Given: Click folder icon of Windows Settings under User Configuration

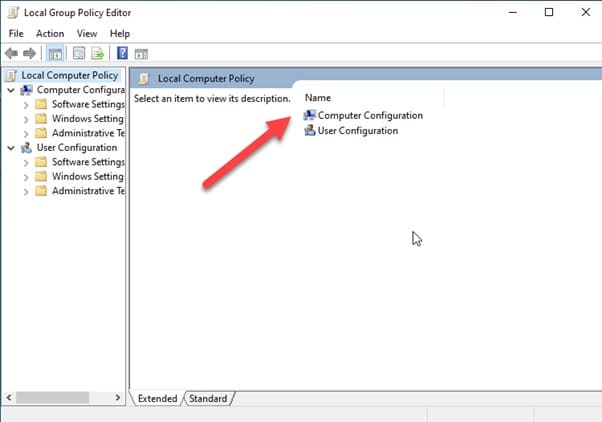Looking at the screenshot, I should (41, 176).
